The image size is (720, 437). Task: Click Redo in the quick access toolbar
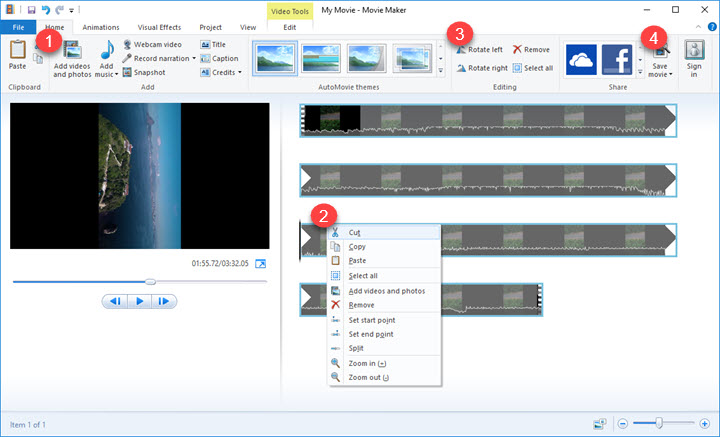[59, 10]
